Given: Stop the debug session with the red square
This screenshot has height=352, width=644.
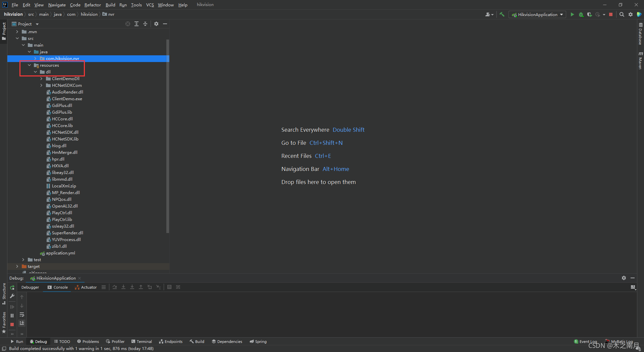Looking at the screenshot, I should pyautogui.click(x=12, y=325).
